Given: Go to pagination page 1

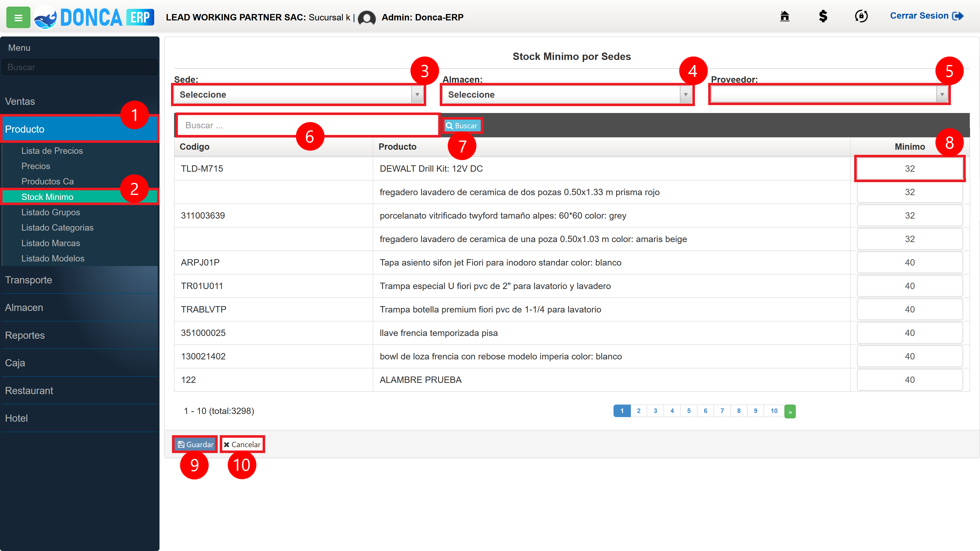Looking at the screenshot, I should click(x=622, y=411).
